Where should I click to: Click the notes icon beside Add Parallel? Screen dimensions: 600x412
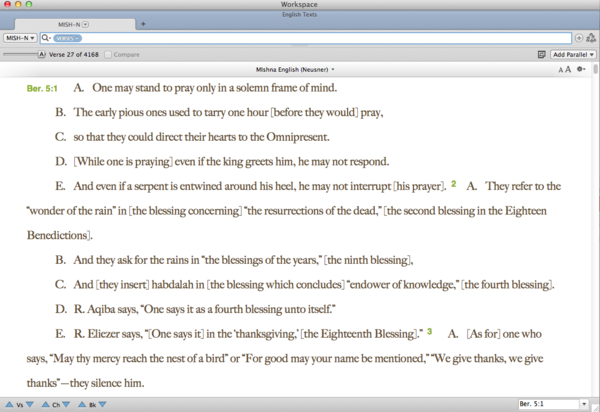point(541,54)
